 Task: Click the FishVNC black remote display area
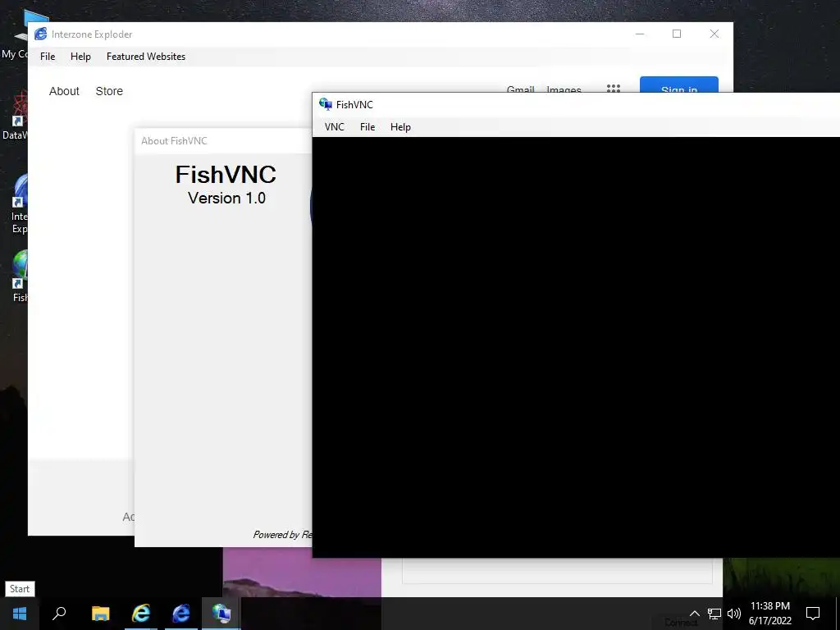pyautogui.click(x=576, y=347)
